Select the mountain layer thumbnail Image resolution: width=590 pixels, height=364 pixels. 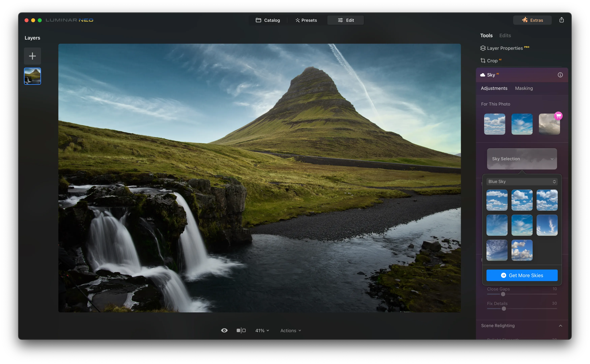pyautogui.click(x=32, y=76)
